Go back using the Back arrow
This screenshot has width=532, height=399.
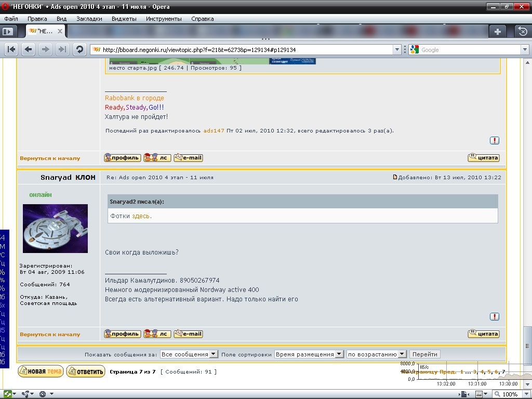coord(29,49)
